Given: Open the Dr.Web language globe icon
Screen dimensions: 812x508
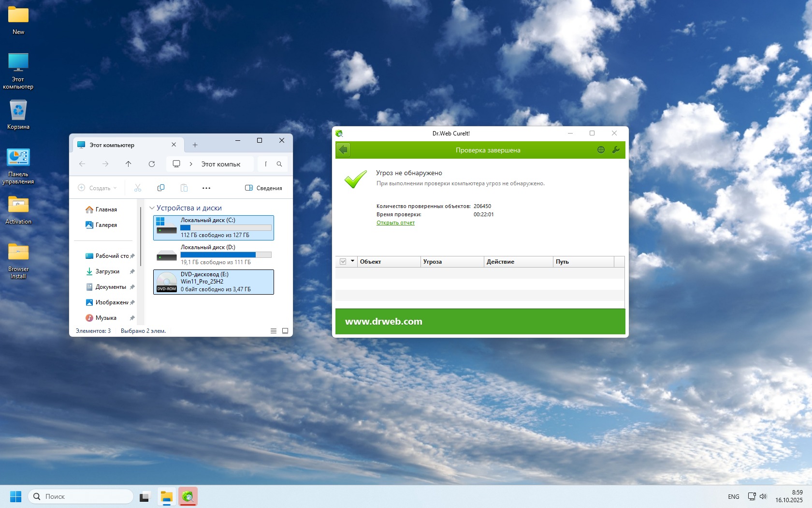Looking at the screenshot, I should click(601, 150).
